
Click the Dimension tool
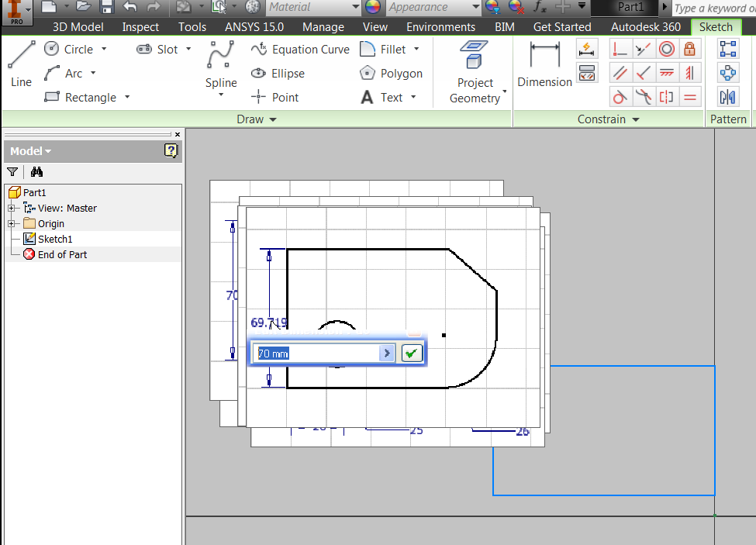[x=544, y=64]
